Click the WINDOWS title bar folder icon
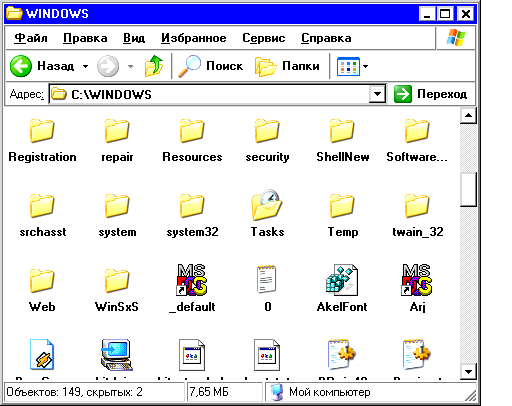This screenshot has height=406, width=512. pyautogui.click(x=14, y=13)
